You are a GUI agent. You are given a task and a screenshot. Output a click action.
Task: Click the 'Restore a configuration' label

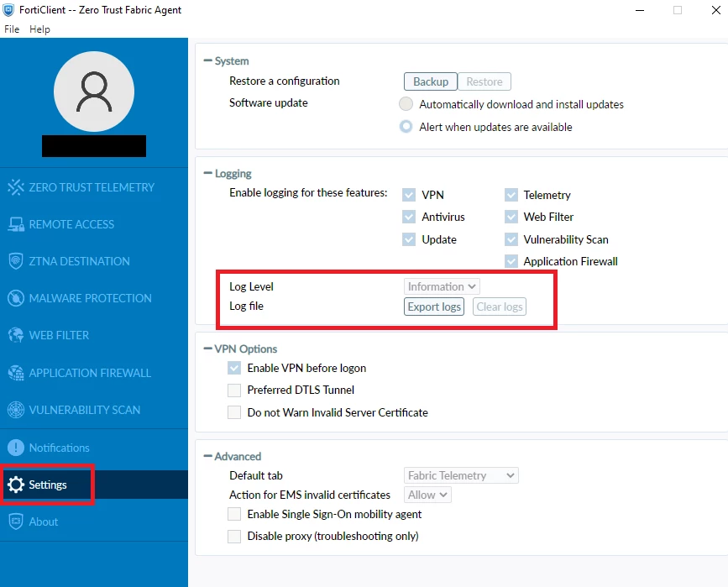pos(284,81)
